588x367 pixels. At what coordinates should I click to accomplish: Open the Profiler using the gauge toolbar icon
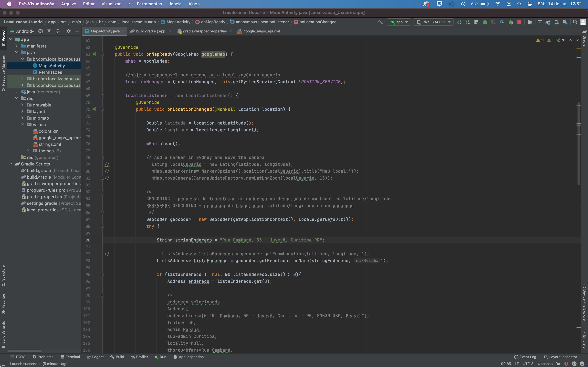click(x=502, y=22)
